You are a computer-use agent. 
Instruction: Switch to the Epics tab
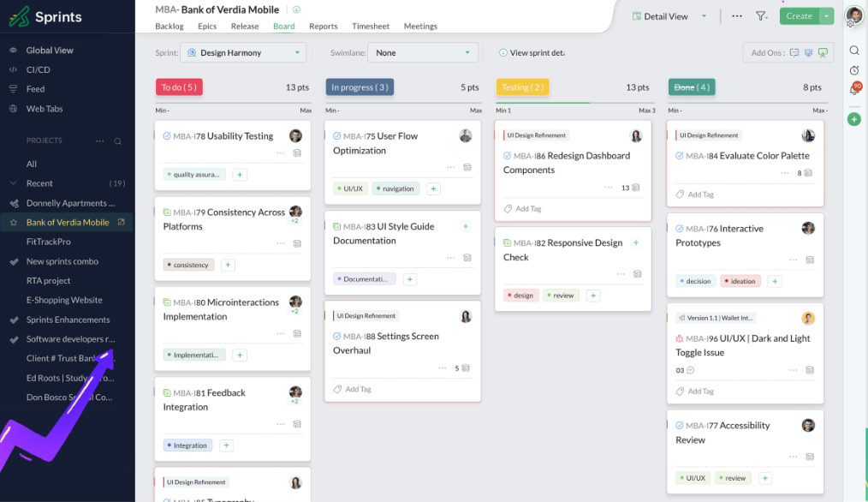click(x=207, y=26)
